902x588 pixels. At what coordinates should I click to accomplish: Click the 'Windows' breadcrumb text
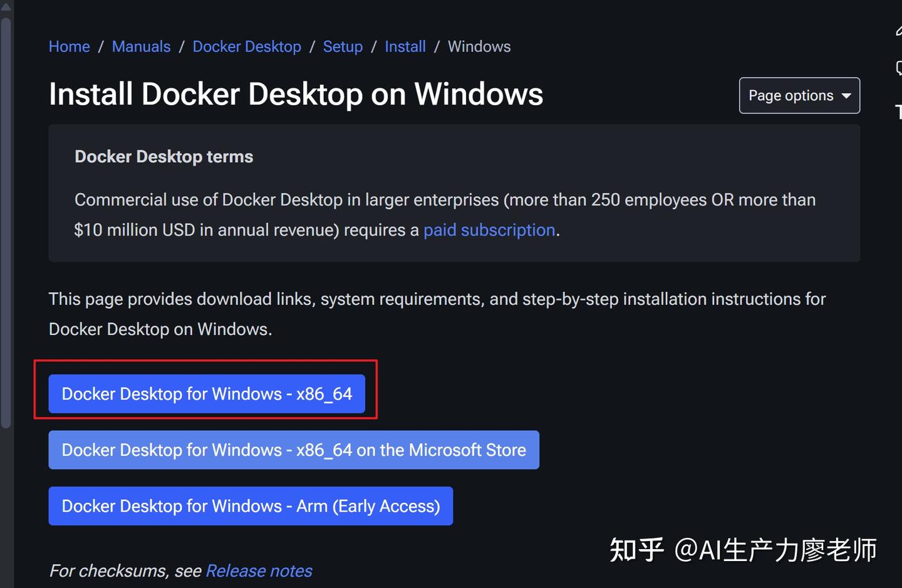[x=479, y=47]
